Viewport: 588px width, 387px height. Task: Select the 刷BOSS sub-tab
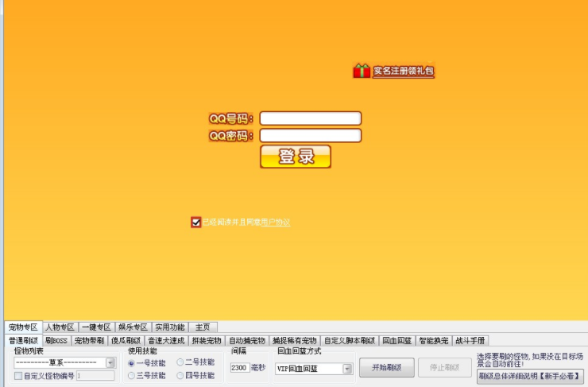(x=56, y=340)
